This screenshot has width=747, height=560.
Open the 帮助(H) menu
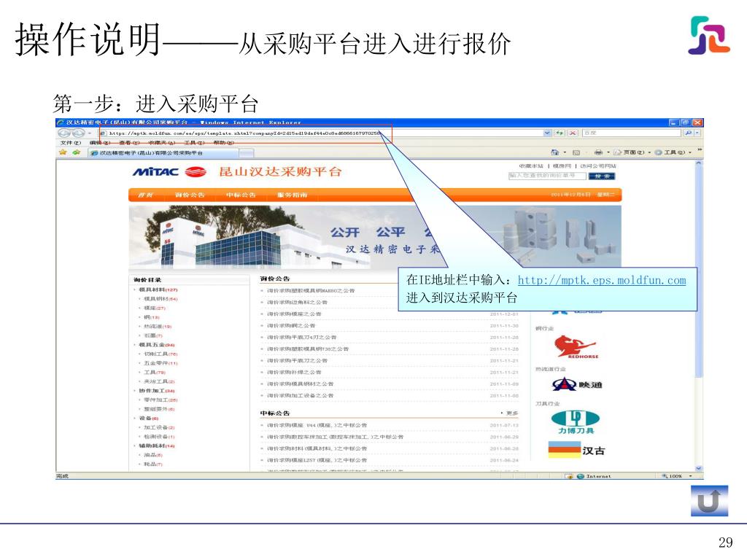(223, 142)
